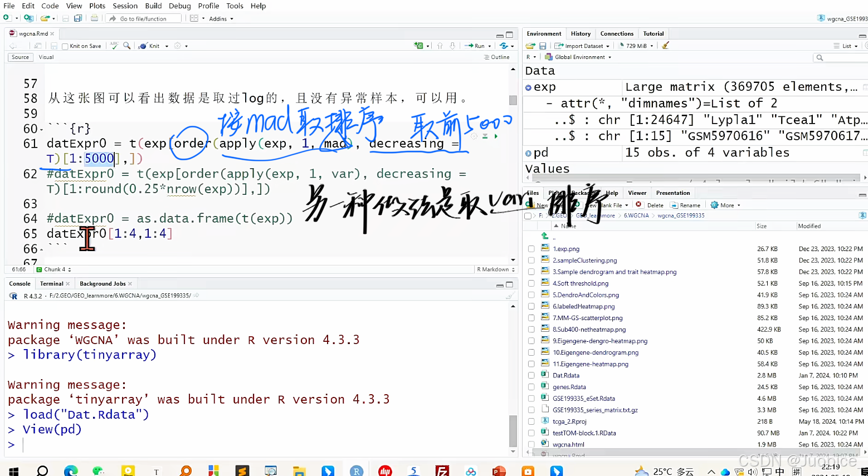Go to previous chunk with up arrow

pos(440,46)
